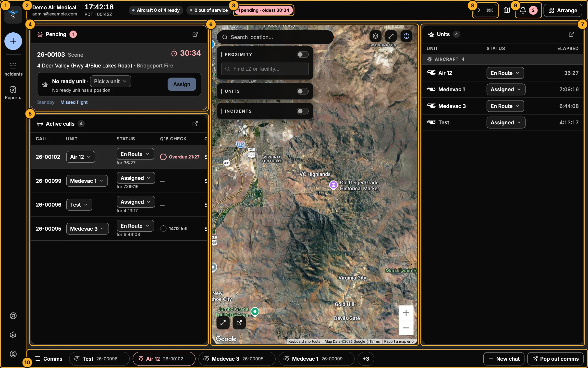
Task: Open Medevac 1 26-00099 comms tab
Action: tap(317, 359)
